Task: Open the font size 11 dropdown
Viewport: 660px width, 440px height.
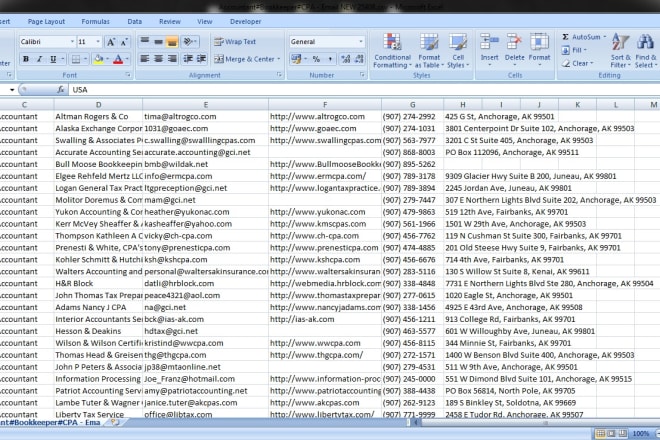Action: pos(98,42)
